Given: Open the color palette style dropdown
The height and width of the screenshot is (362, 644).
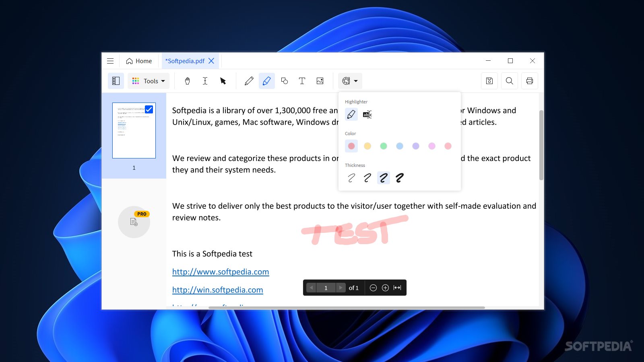Looking at the screenshot, I should coord(350,81).
